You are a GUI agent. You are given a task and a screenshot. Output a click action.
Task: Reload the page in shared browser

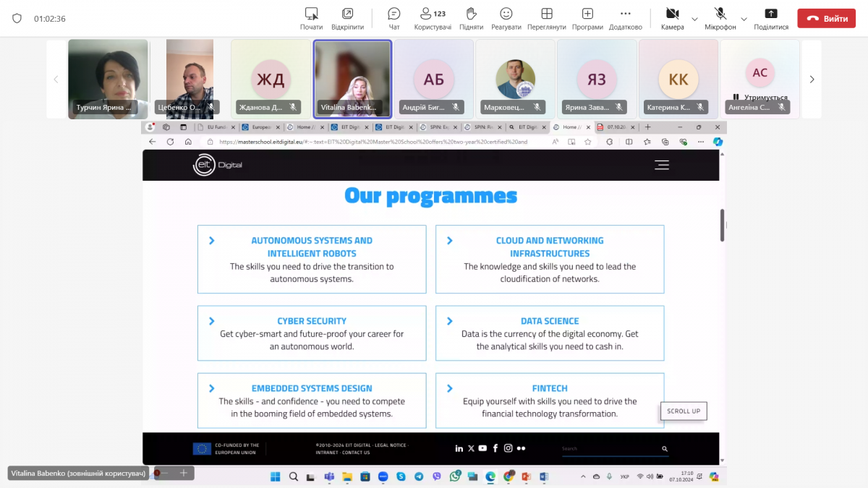click(170, 142)
